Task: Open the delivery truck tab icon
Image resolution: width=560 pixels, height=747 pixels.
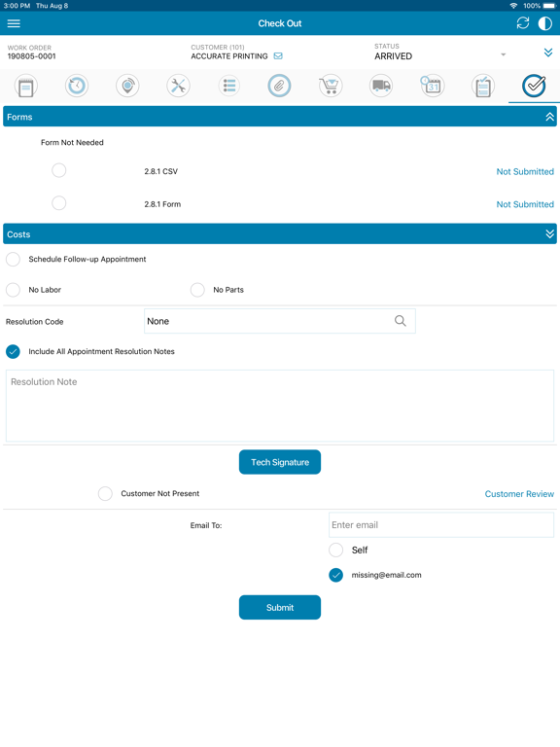Action: (381, 87)
